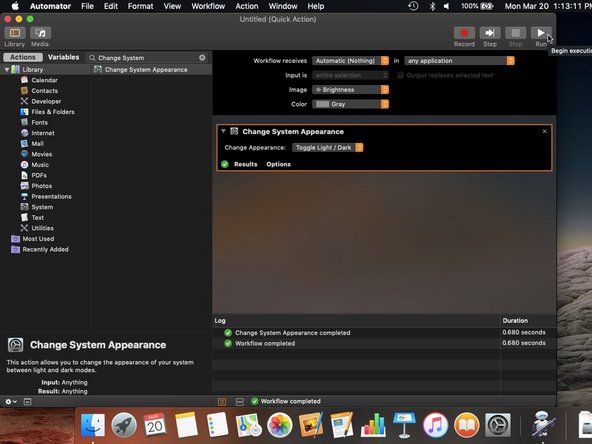The height and width of the screenshot is (444, 592).
Task: Select the Workflow completed log row
Action: click(384, 343)
